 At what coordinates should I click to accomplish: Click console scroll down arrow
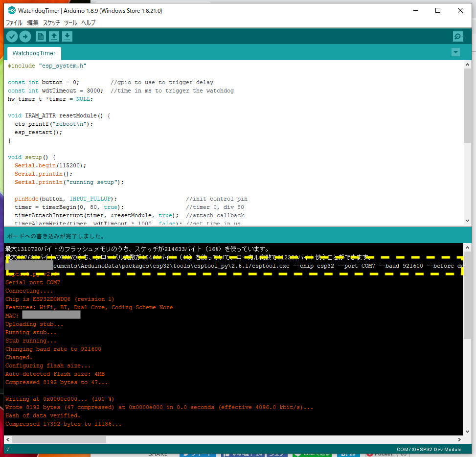pyautogui.click(x=467, y=432)
